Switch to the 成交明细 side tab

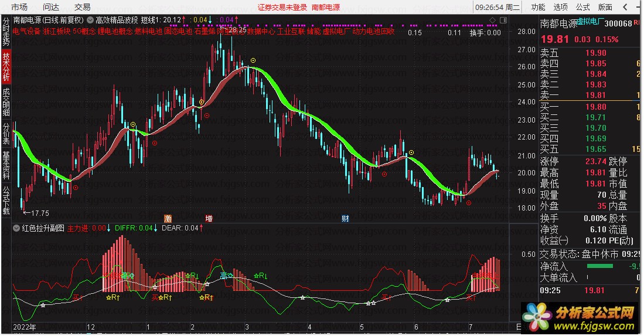(6, 101)
